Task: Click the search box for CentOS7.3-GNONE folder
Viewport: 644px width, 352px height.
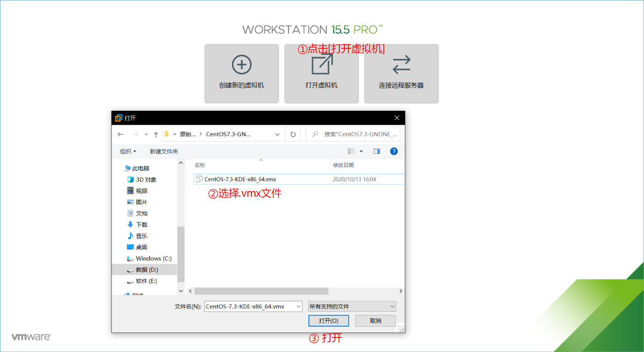Action: 353,134
